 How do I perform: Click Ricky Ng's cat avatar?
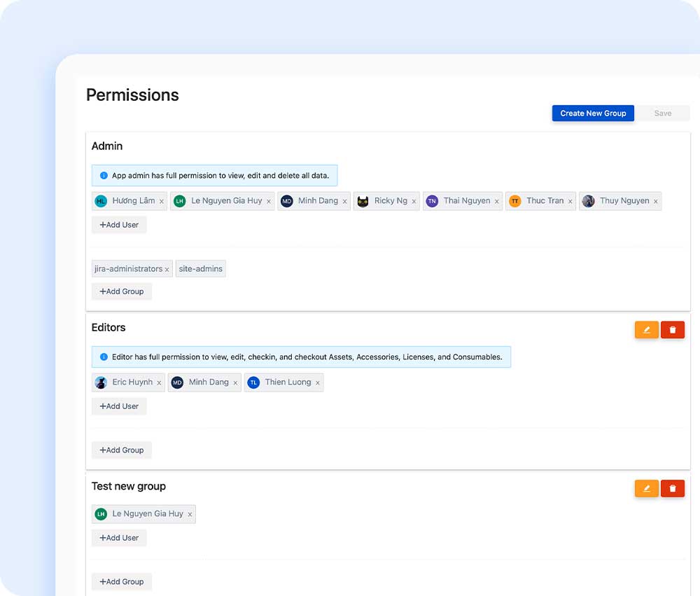point(363,201)
